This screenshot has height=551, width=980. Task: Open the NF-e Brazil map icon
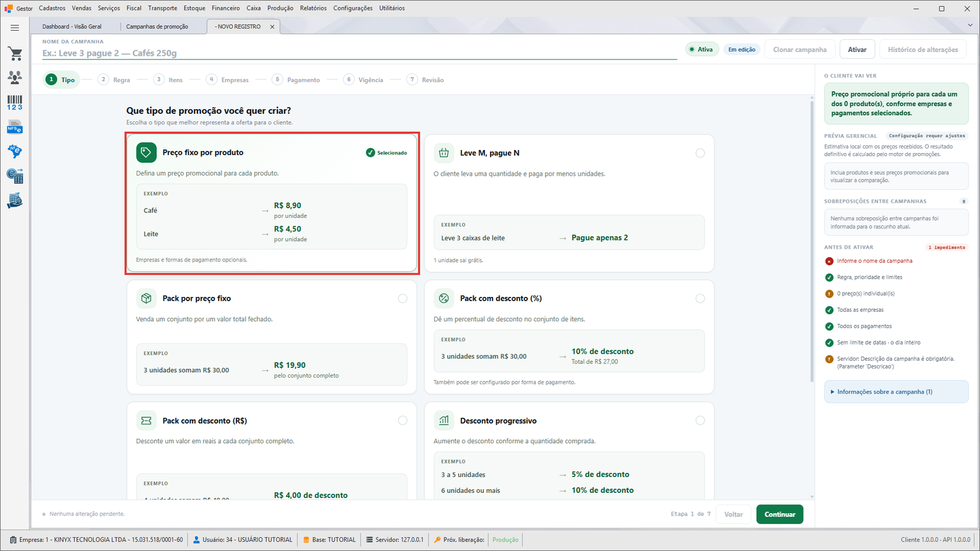[x=15, y=151]
